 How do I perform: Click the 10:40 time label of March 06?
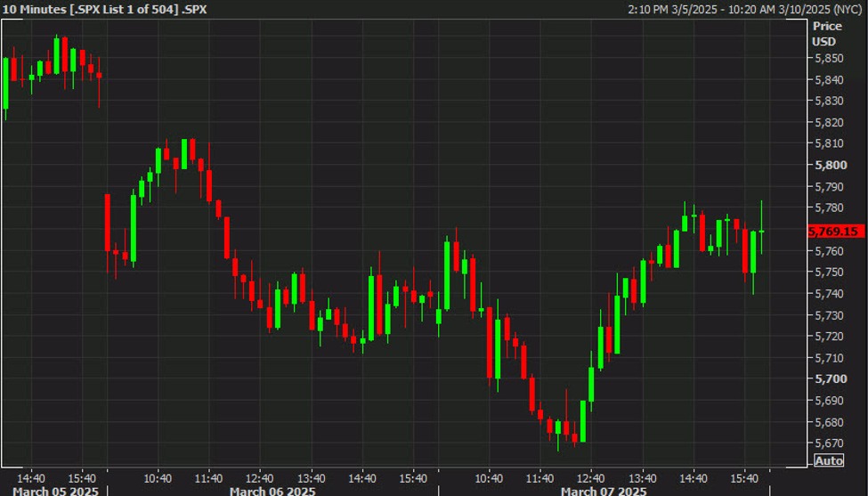click(158, 477)
